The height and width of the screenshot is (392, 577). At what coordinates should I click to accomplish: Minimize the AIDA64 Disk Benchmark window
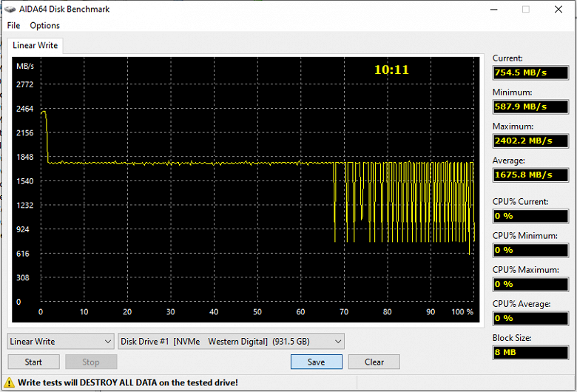pyautogui.click(x=494, y=9)
